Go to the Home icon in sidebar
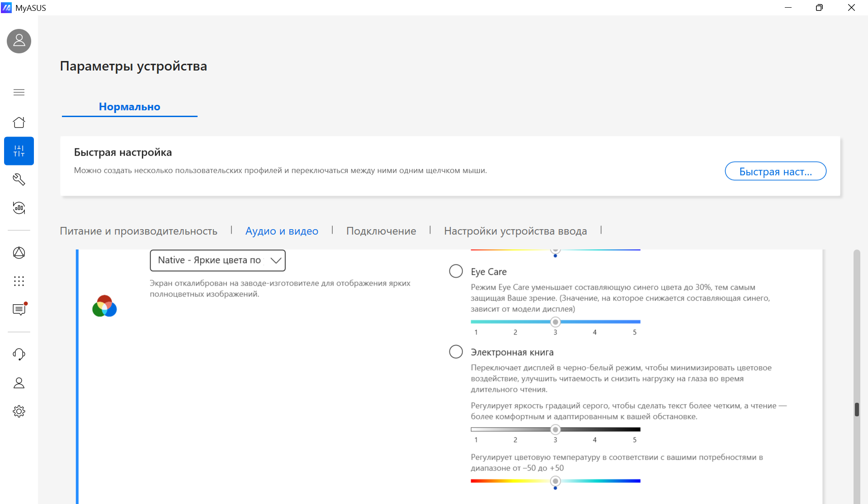The image size is (868, 504). click(19, 122)
